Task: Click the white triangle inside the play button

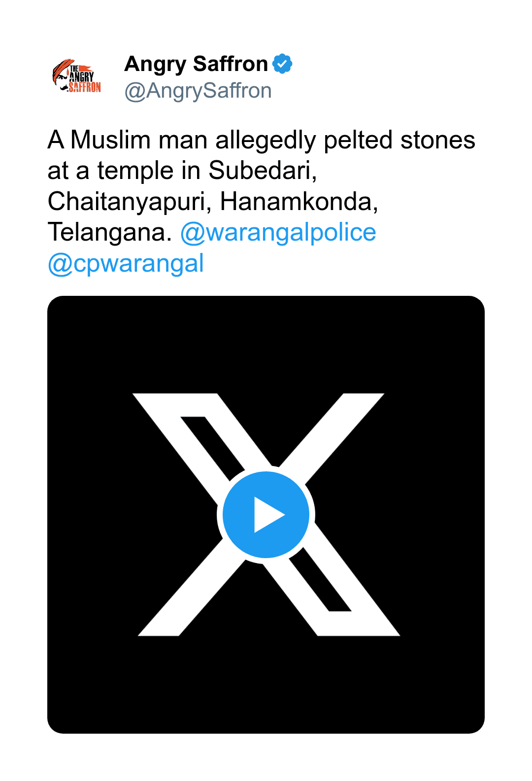Action: tap(267, 515)
